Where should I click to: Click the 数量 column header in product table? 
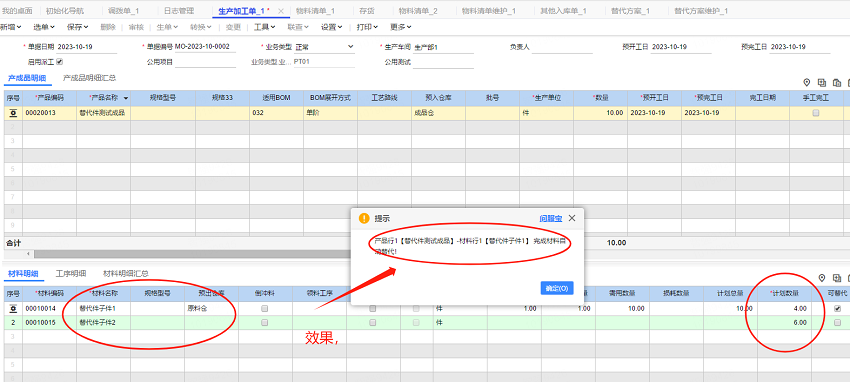pos(601,98)
